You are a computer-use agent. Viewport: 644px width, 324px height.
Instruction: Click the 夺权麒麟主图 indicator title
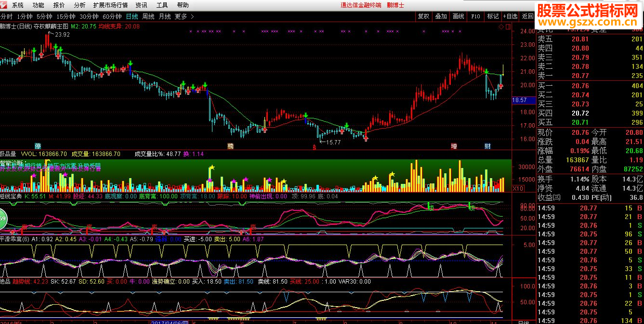coord(50,26)
